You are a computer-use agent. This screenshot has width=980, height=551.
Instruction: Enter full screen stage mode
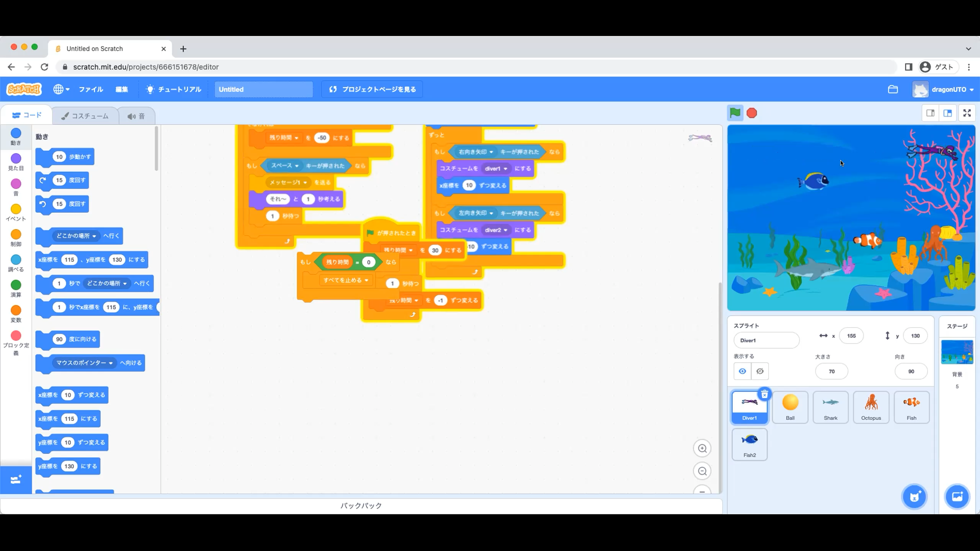(967, 113)
